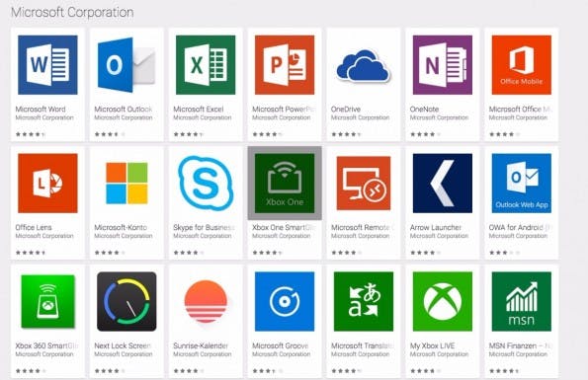Open the Office Mobile icon
Viewport: 588px width, 380px height.
[x=522, y=65]
